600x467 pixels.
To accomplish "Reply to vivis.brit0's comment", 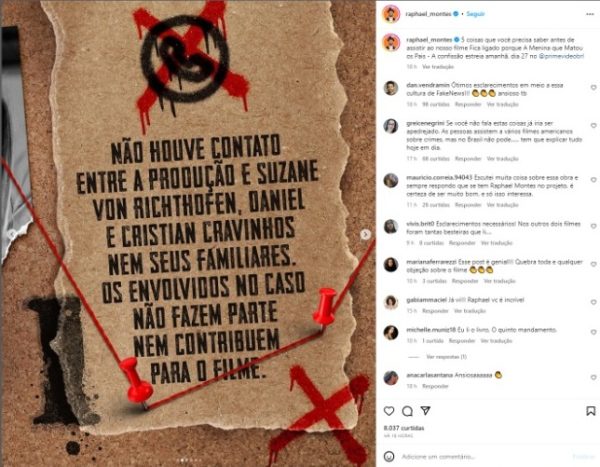I will (461, 243).
